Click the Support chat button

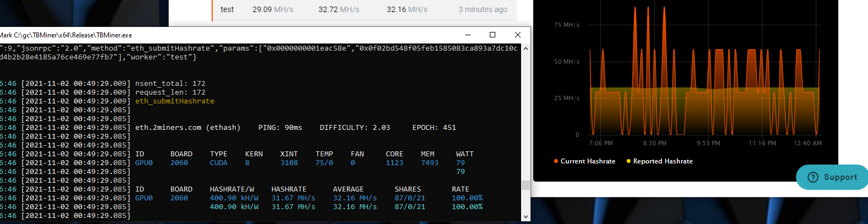coord(832,177)
